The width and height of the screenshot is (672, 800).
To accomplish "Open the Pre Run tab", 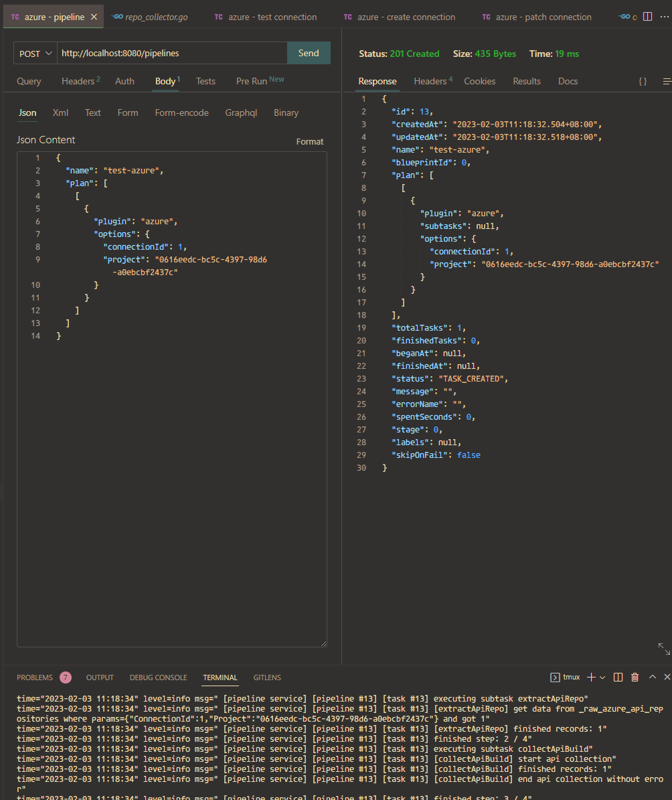I will (260, 80).
